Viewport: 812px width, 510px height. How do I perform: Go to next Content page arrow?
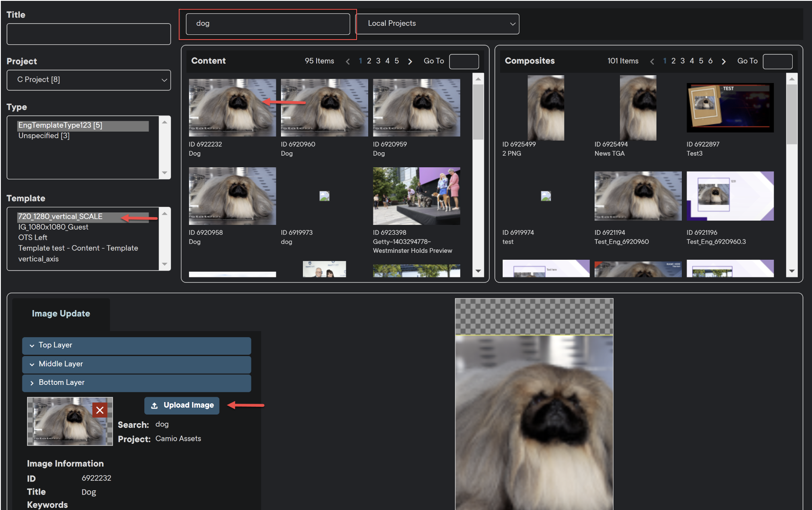click(410, 61)
